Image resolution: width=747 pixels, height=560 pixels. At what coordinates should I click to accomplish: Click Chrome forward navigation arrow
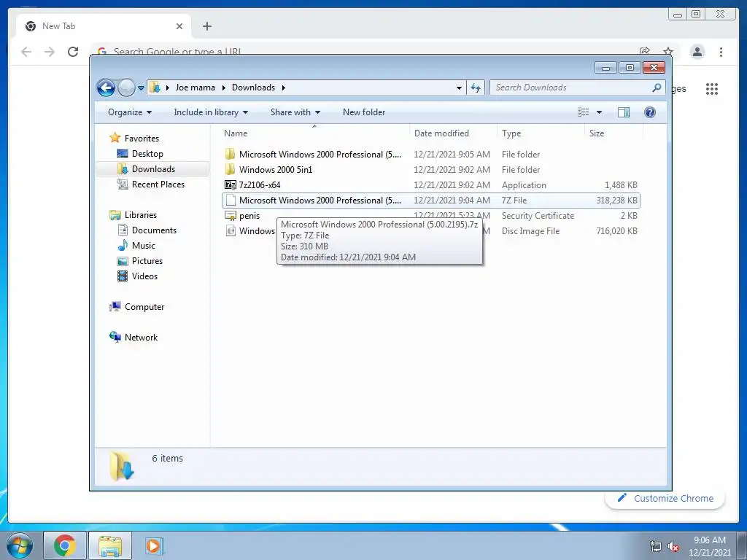click(x=50, y=52)
